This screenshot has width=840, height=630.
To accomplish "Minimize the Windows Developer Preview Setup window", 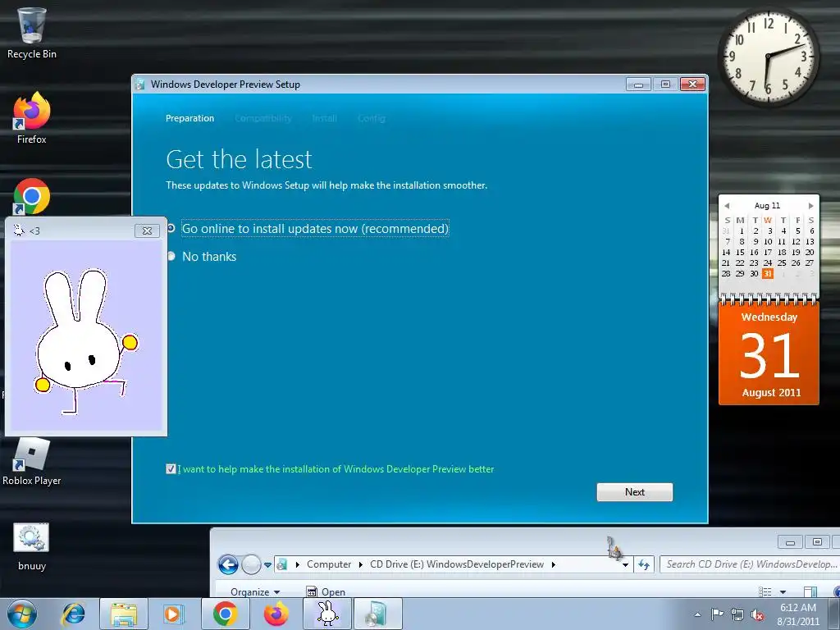I will [x=638, y=84].
